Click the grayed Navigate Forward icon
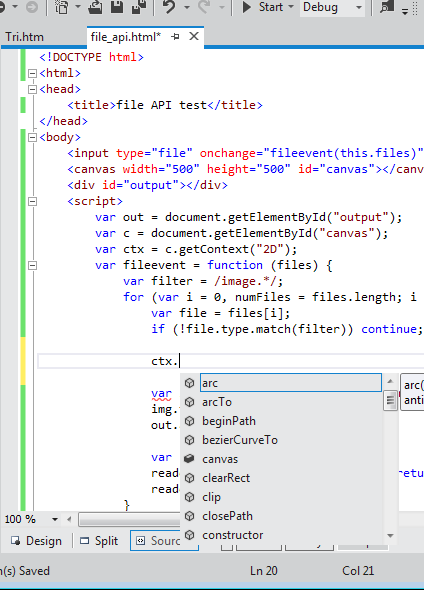The width and height of the screenshot is (424, 591). pos(32,7)
